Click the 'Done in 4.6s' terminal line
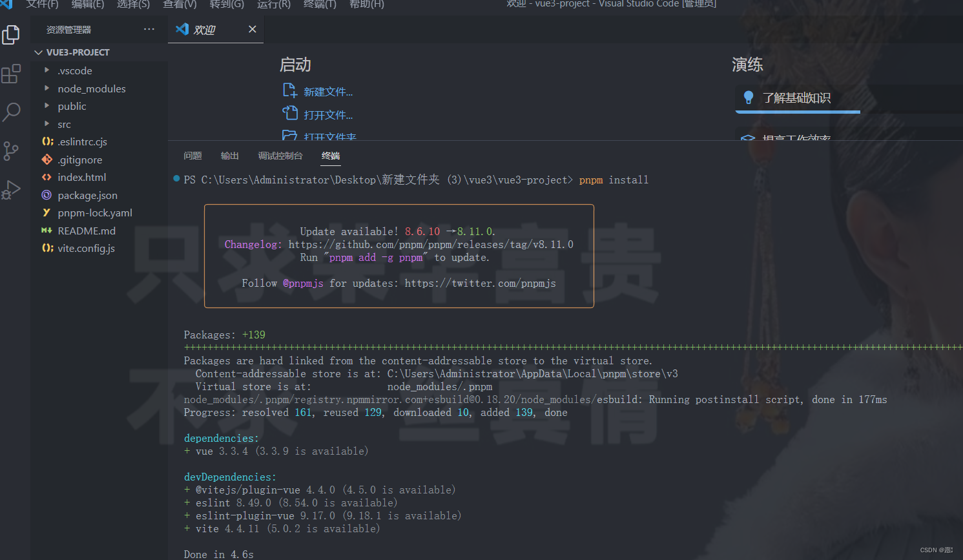The height and width of the screenshot is (560, 963). coord(218,554)
